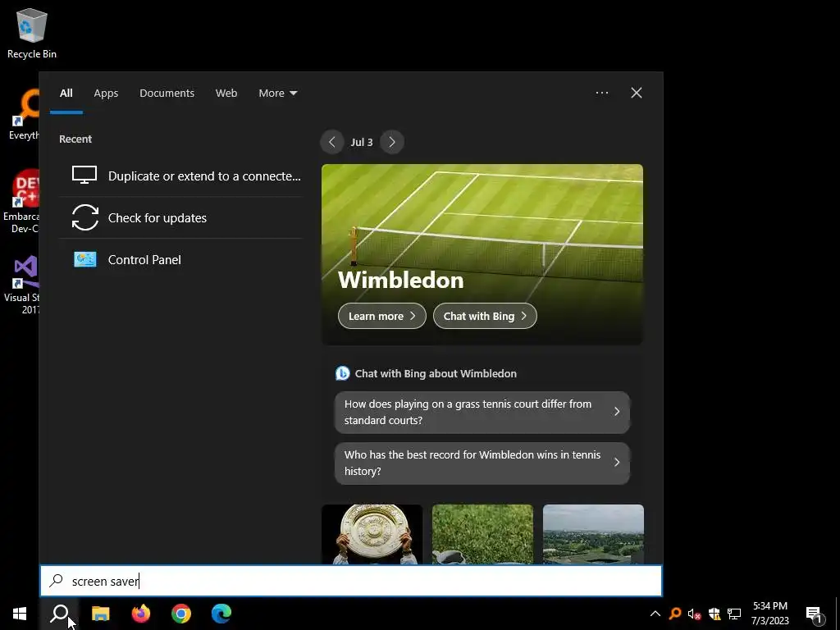The width and height of the screenshot is (840, 630).
Task: Click the Chat with Bing about Wimbledon heading
Action: 436,373
